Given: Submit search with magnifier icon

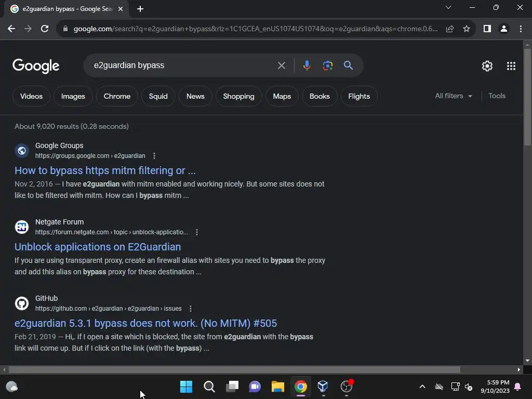Looking at the screenshot, I should coord(349,65).
